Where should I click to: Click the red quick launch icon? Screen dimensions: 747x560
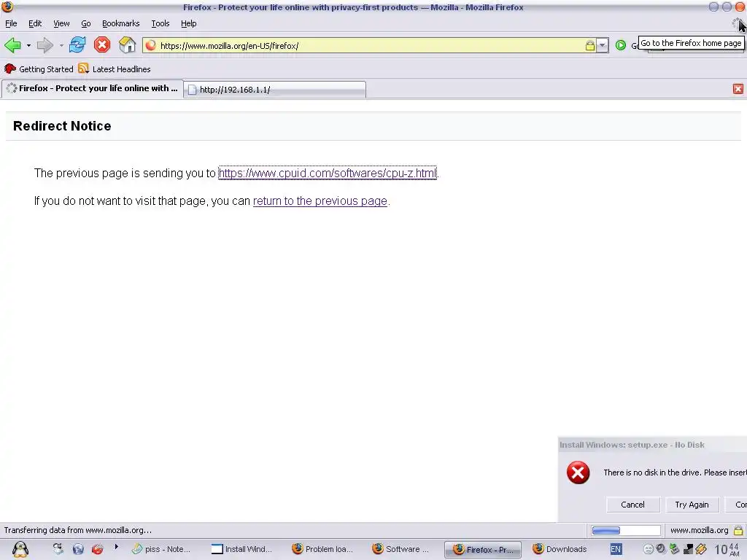[98, 549]
